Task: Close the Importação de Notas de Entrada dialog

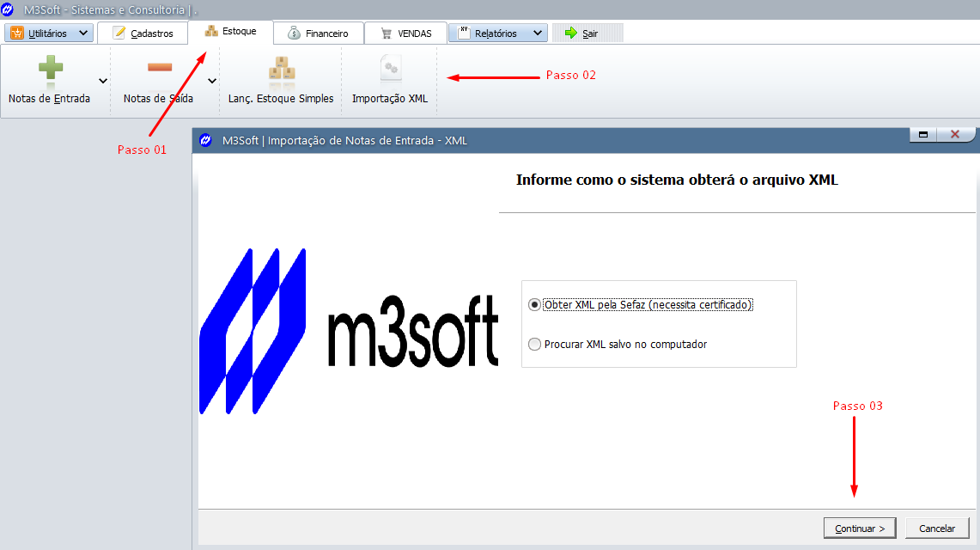Action: tap(955, 134)
